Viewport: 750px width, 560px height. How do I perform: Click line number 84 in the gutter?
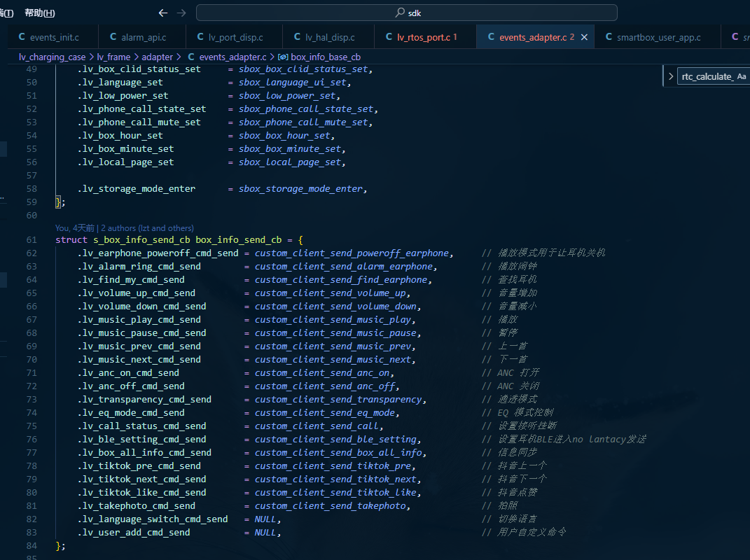32,546
